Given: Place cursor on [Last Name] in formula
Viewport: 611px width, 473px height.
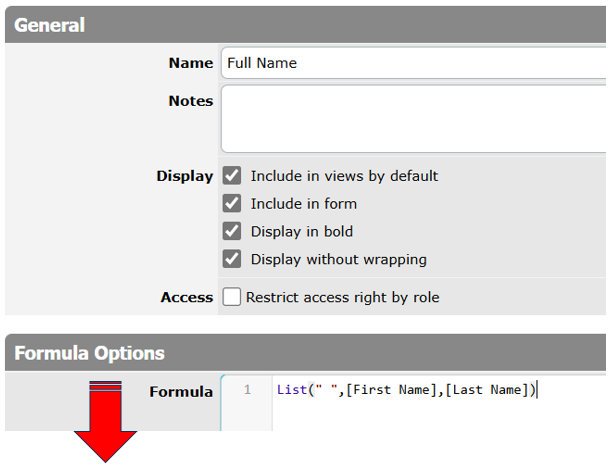Looking at the screenshot, I should (x=487, y=390).
